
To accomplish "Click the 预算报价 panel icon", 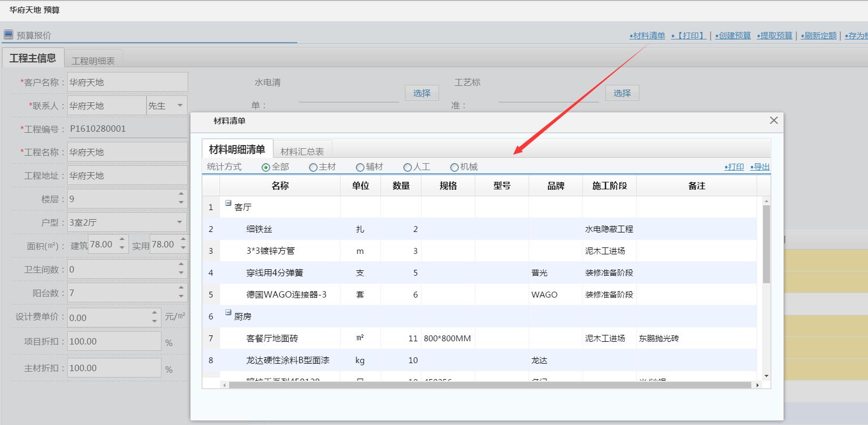I will (x=9, y=35).
